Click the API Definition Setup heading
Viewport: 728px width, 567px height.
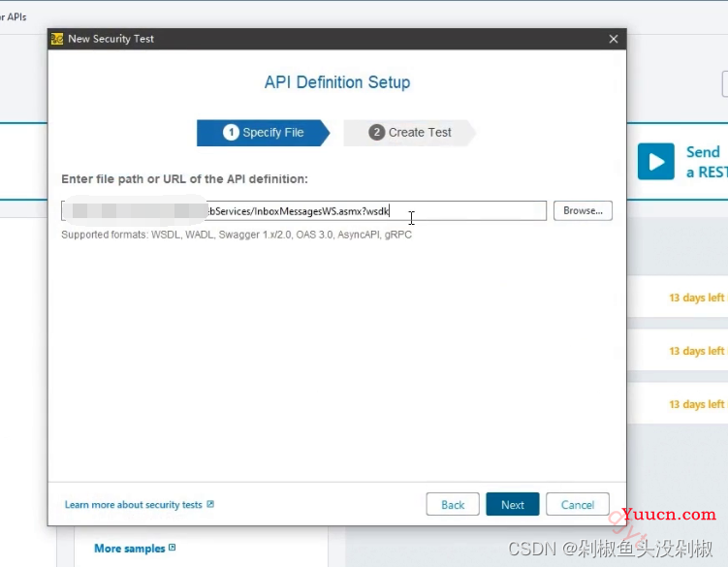337,82
